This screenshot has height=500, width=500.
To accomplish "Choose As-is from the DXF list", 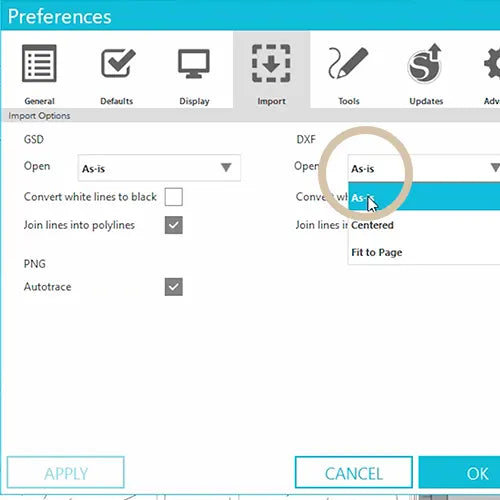I will [424, 197].
